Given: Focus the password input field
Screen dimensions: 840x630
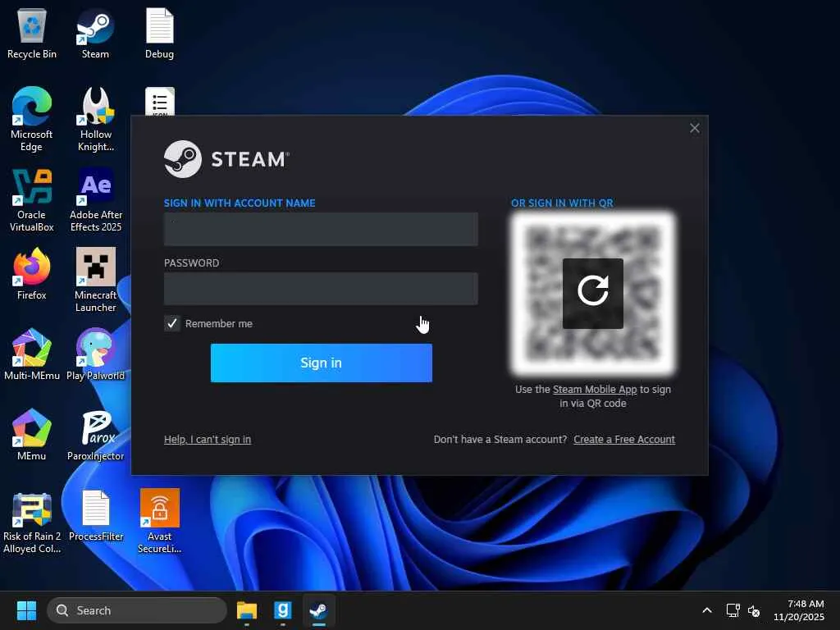Looking at the screenshot, I should click(321, 289).
